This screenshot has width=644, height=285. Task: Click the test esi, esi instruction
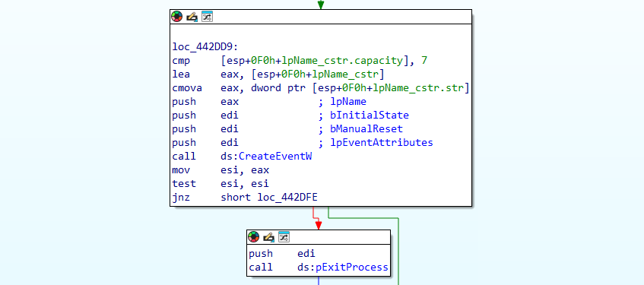click(220, 184)
